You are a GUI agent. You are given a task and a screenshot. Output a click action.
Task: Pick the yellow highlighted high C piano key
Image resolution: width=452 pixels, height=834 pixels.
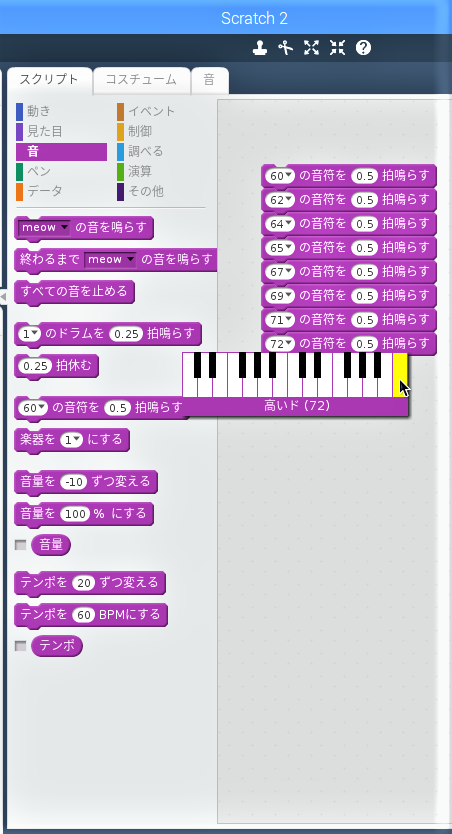point(400,374)
